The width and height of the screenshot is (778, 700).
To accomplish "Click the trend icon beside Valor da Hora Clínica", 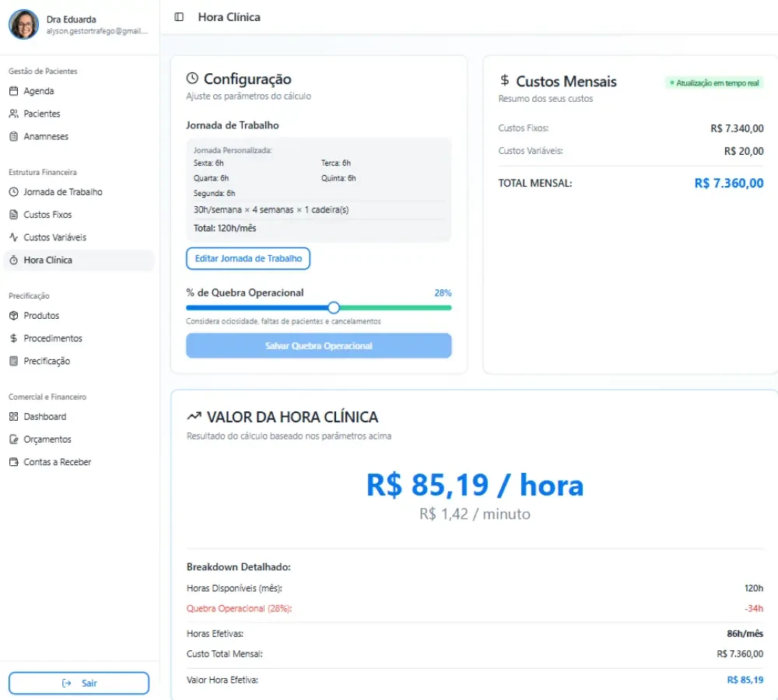I will click(x=194, y=416).
